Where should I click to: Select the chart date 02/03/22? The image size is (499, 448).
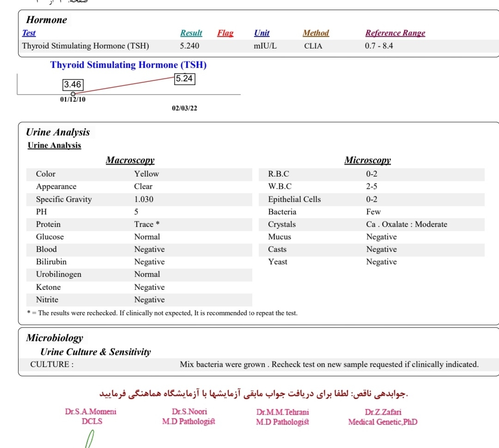click(184, 108)
